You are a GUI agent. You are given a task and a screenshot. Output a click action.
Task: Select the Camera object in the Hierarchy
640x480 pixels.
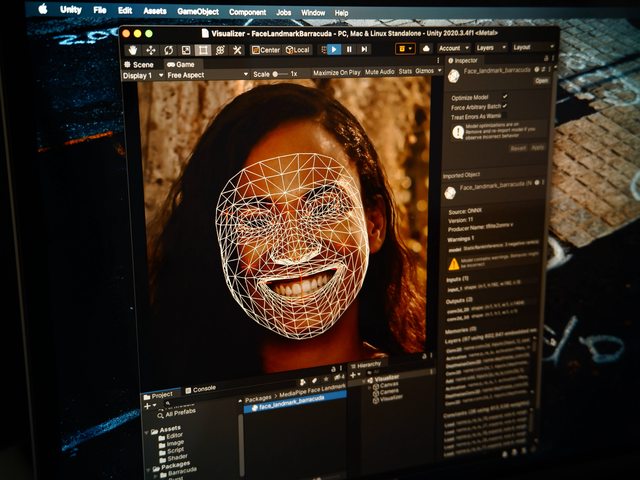(x=385, y=392)
